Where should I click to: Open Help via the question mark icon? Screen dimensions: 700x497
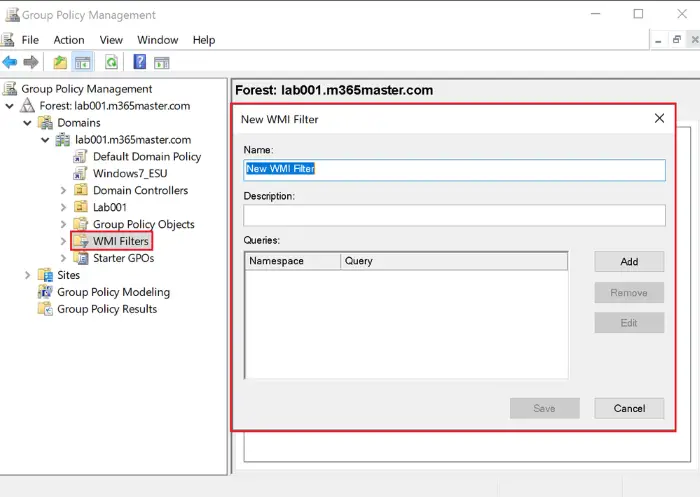(x=140, y=62)
